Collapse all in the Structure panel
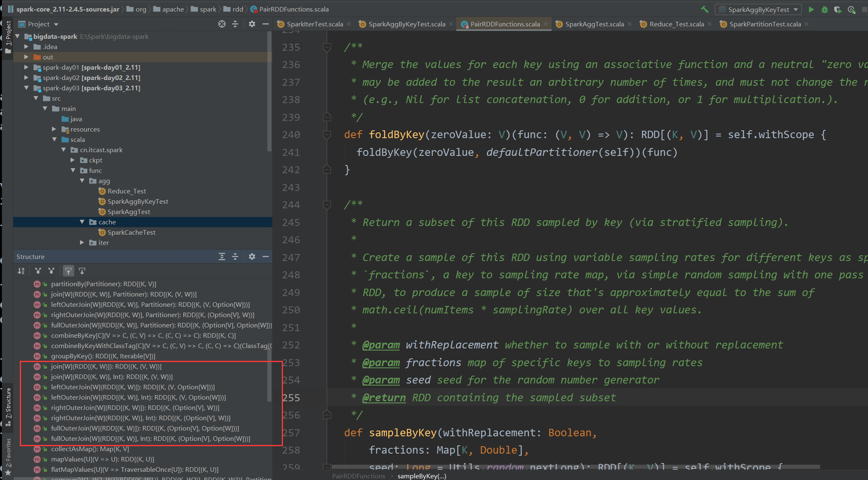This screenshot has height=480, width=868. point(235,256)
